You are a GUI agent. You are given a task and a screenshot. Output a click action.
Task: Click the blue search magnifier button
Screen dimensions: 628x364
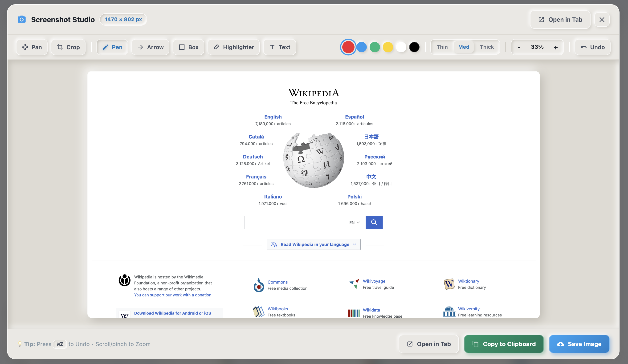[374, 222]
